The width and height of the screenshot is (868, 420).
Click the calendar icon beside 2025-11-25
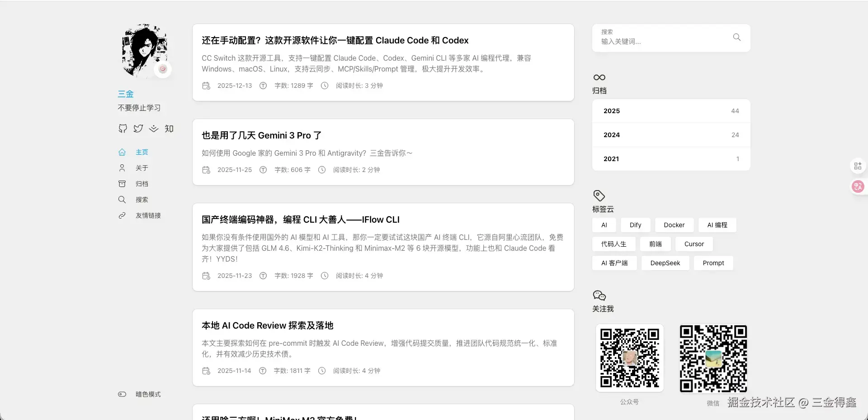206,170
